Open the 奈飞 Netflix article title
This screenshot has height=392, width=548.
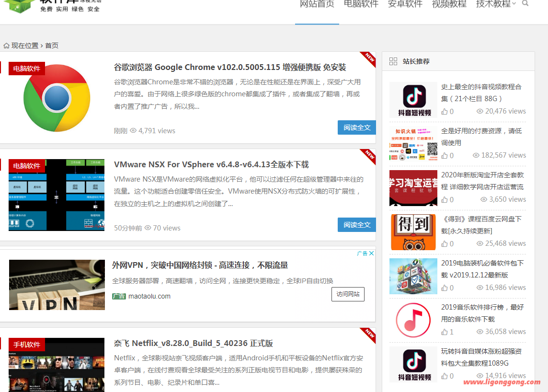click(x=193, y=344)
